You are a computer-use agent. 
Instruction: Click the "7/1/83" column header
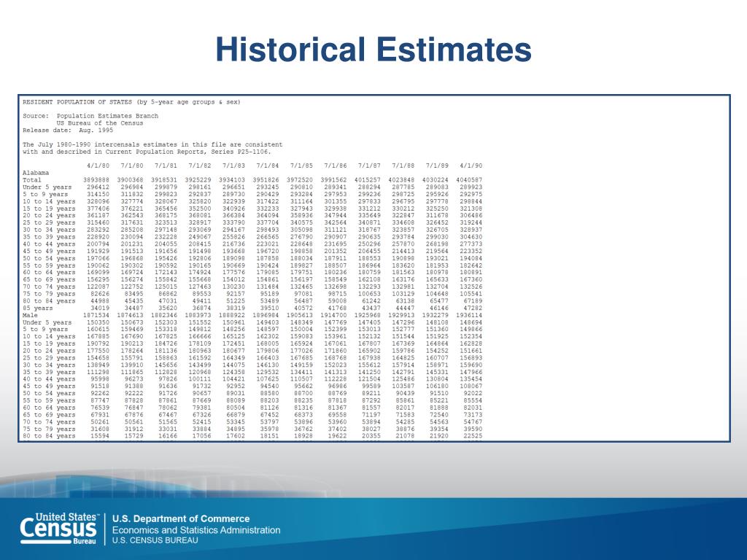[233, 166]
